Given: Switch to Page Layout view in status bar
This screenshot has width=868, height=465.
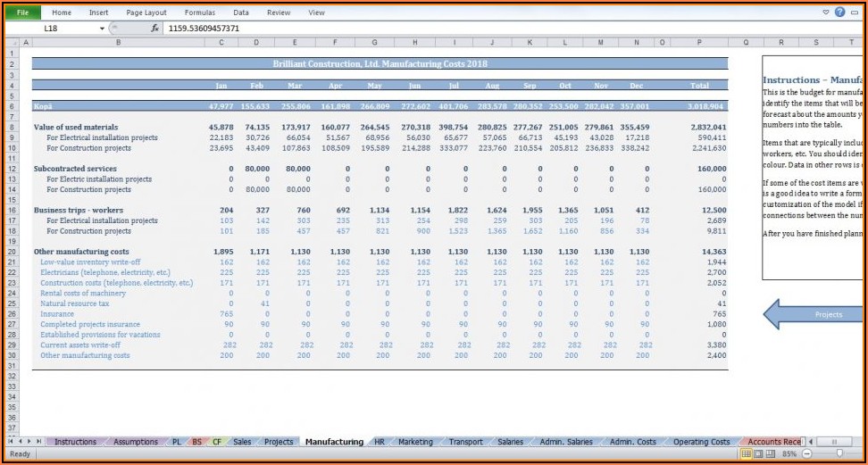Looking at the screenshot, I should pyautogui.click(x=758, y=454).
